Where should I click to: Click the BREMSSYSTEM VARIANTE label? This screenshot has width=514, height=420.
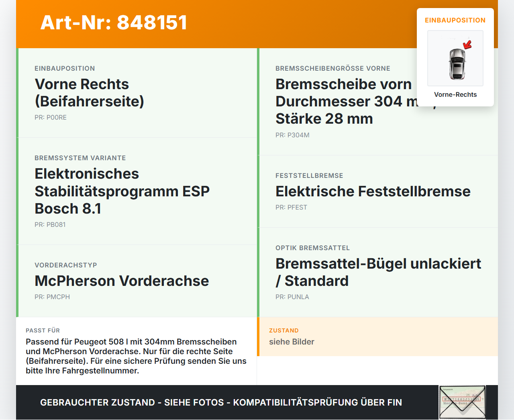pos(80,158)
